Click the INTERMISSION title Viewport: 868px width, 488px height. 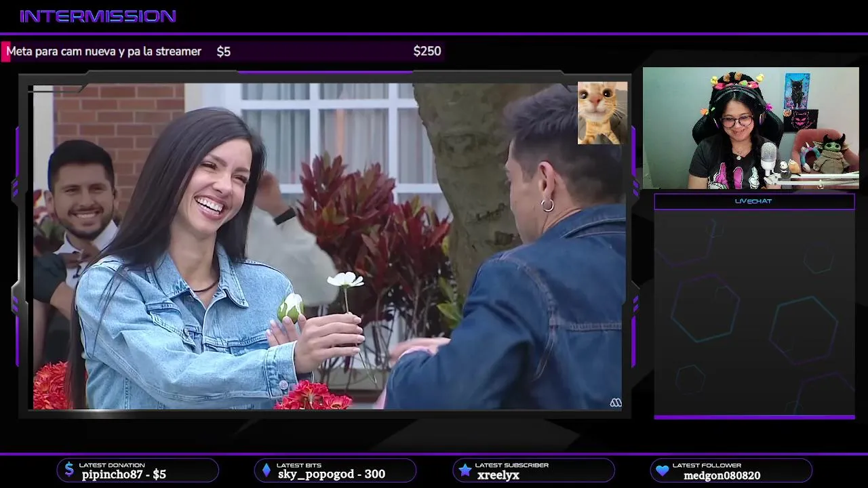[x=98, y=16]
